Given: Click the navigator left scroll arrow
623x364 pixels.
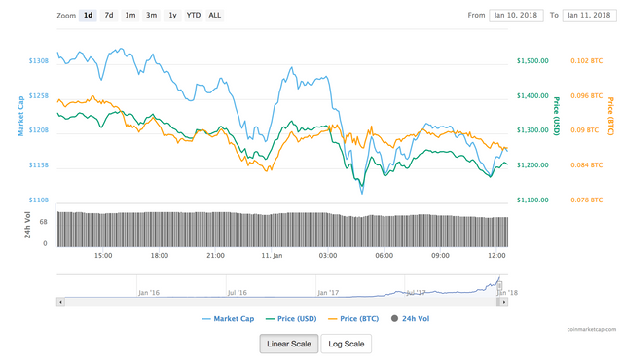Looking at the screenshot, I should (x=60, y=302).
